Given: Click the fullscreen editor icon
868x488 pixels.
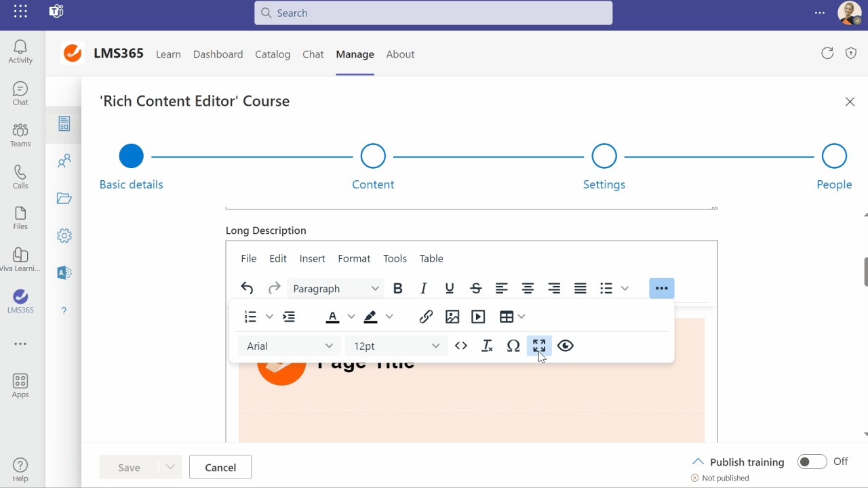Looking at the screenshot, I should 539,346.
